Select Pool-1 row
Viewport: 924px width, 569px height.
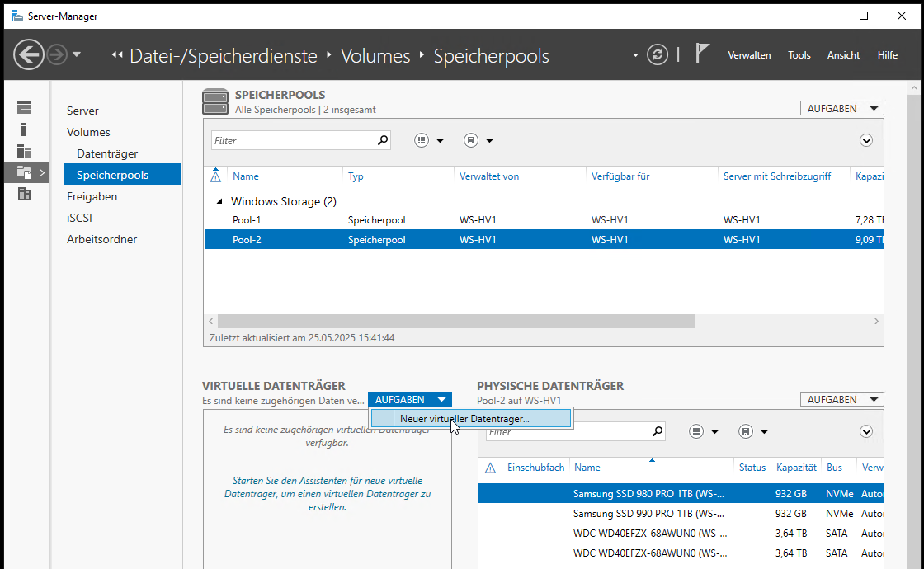click(x=544, y=219)
